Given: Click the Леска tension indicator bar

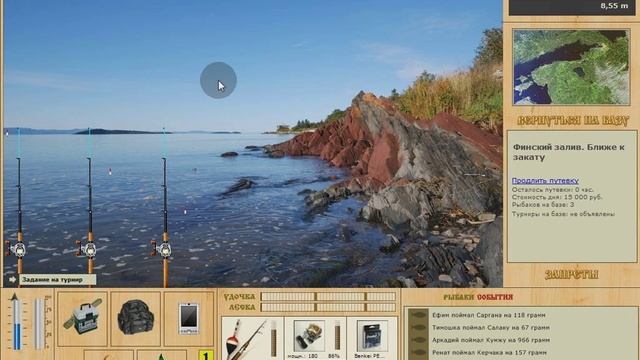Looking at the screenshot, I should [x=328, y=307].
